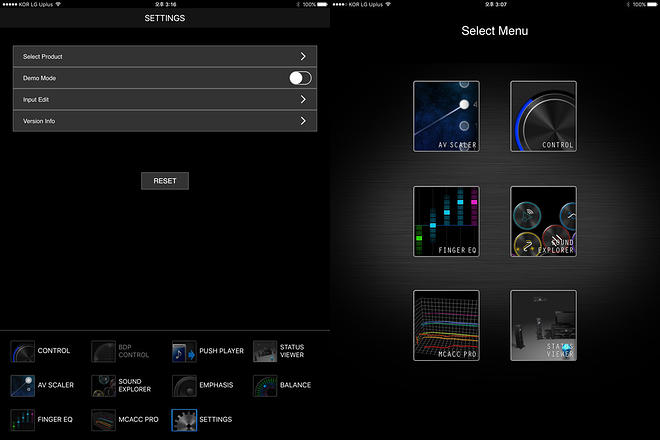Expand the Select Product row chevron
Viewport: 660px width, 440px height.
coord(303,57)
